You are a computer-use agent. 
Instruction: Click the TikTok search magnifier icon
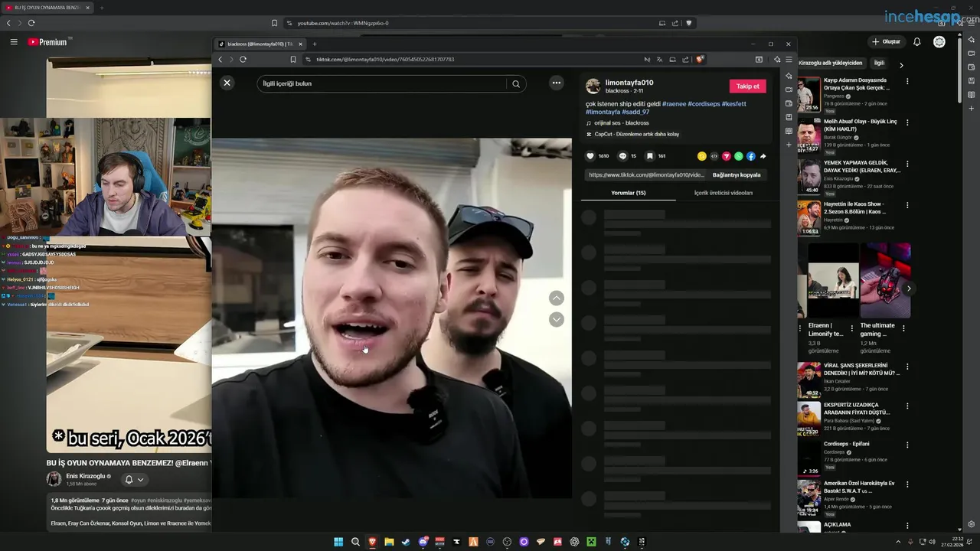click(516, 84)
